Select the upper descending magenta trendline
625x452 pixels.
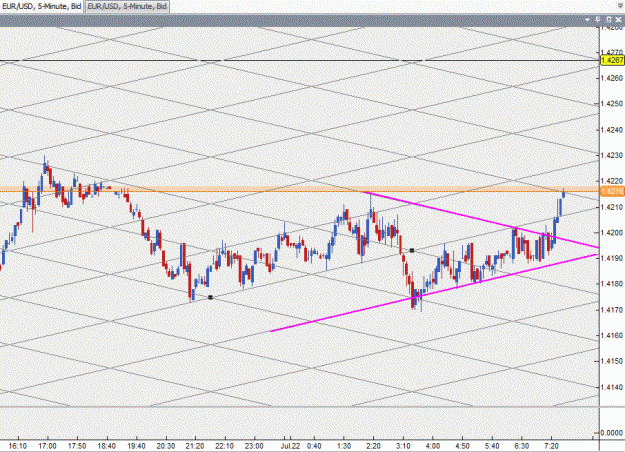pyautogui.click(x=482, y=220)
